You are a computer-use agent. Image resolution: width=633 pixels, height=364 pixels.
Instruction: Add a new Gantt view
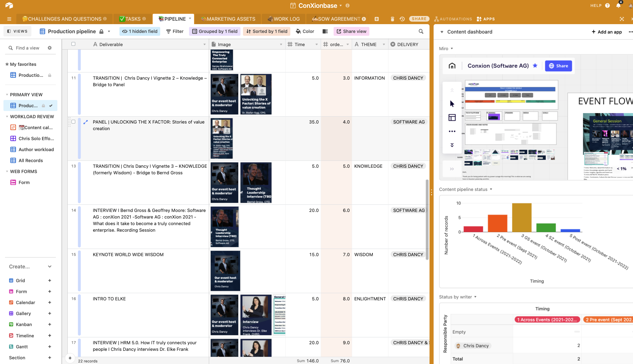50,346
